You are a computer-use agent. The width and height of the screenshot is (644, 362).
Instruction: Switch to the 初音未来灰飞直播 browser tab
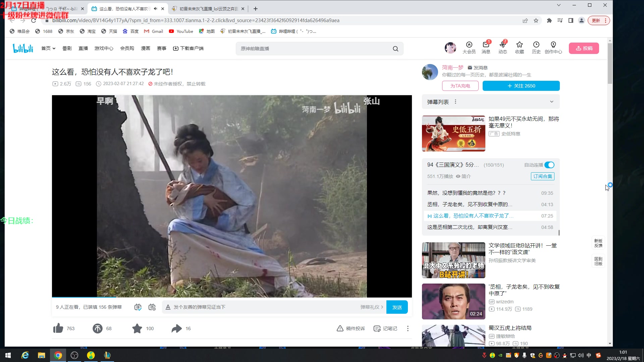click(x=205, y=9)
